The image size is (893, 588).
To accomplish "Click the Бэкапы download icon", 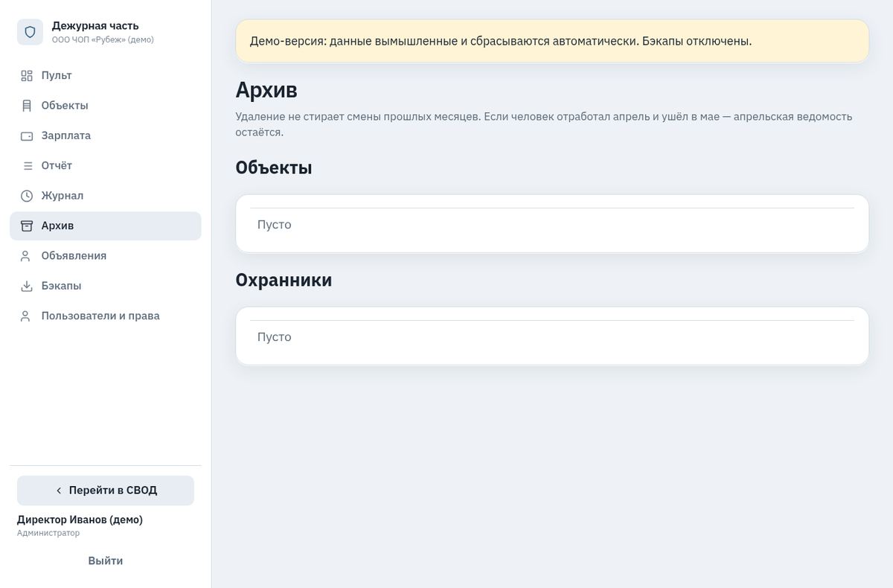I will [27, 286].
